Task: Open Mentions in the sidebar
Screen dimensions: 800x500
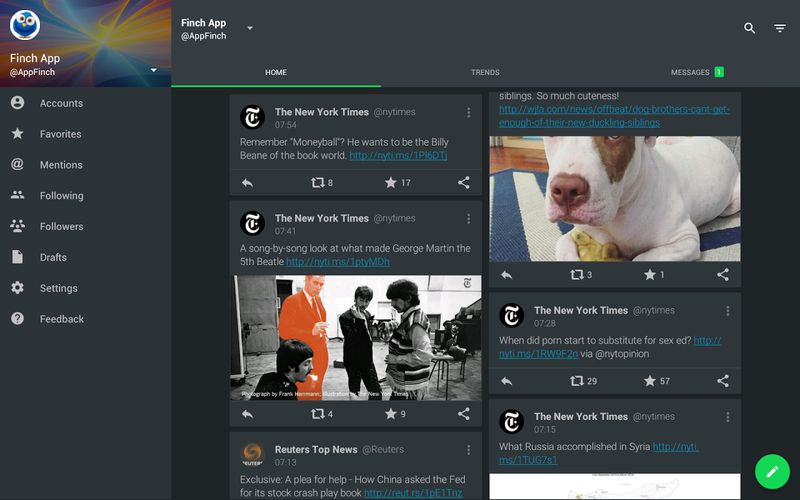Action: [86, 165]
